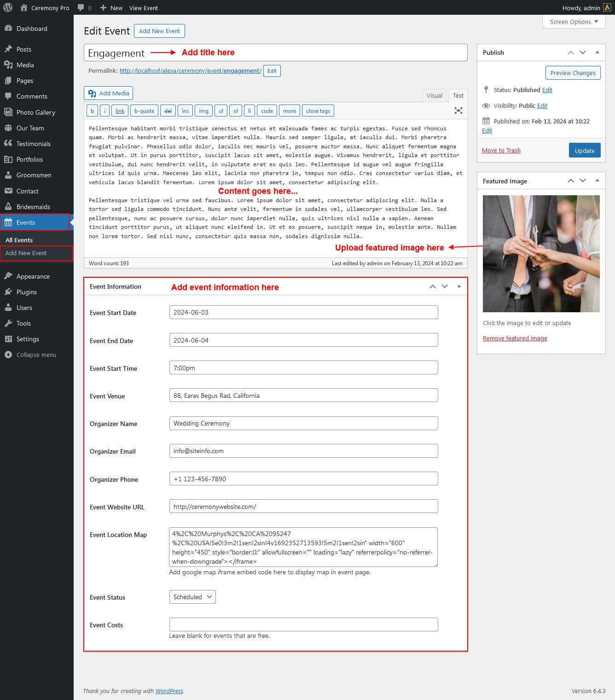Click the Tools wrench icon
The width and height of the screenshot is (615, 700).
8,323
